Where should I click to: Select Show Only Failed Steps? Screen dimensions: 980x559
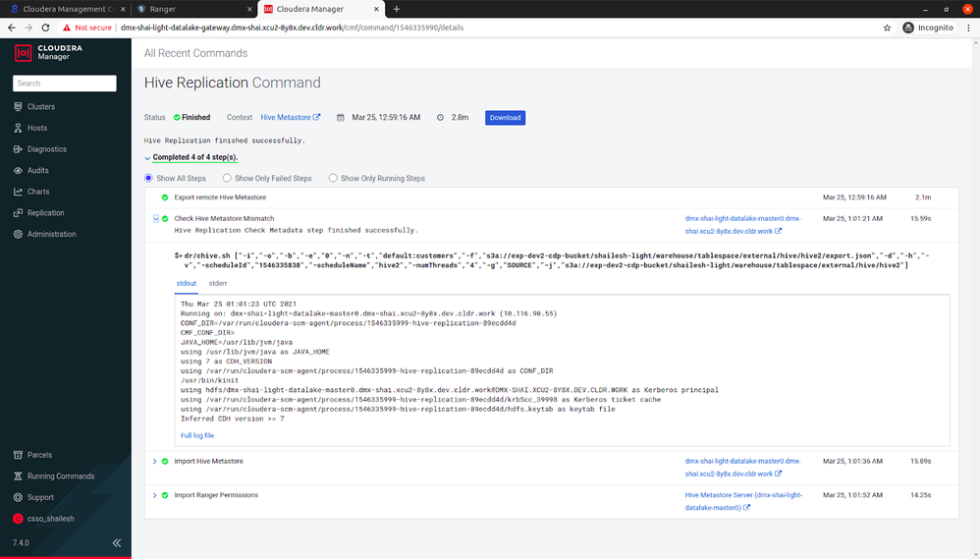(x=267, y=178)
